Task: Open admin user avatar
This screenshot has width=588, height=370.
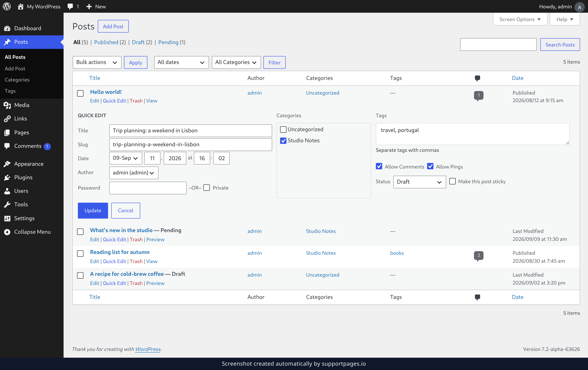Action: [579, 7]
